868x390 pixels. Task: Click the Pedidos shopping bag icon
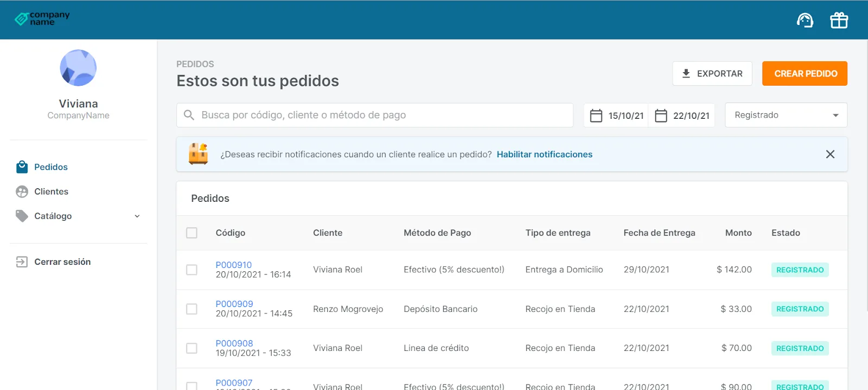22,167
